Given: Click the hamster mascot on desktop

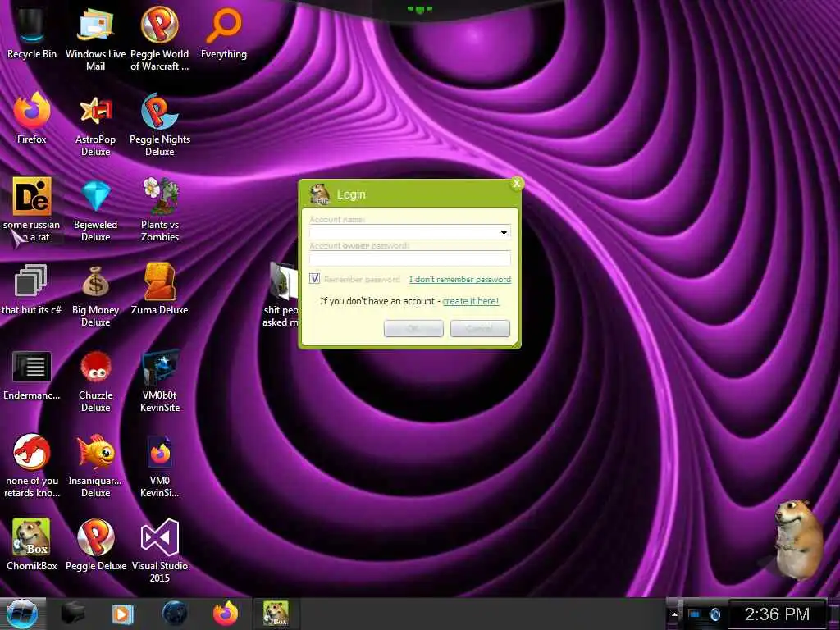Looking at the screenshot, I should (798, 540).
